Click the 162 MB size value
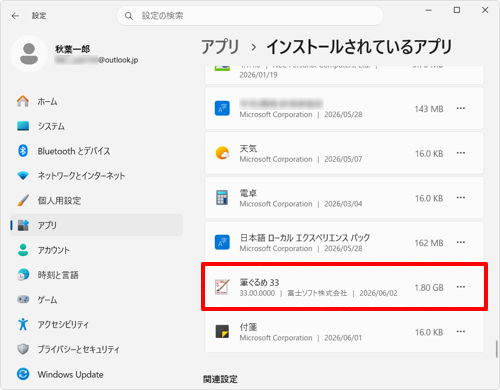Image resolution: width=500 pixels, height=390 pixels. [x=429, y=243]
